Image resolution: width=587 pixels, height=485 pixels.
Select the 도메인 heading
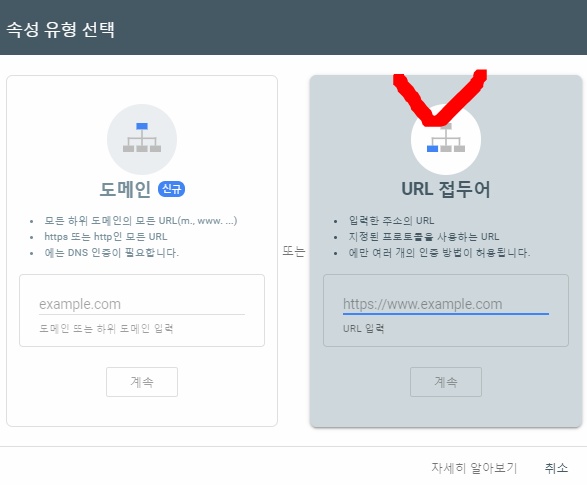coord(125,189)
